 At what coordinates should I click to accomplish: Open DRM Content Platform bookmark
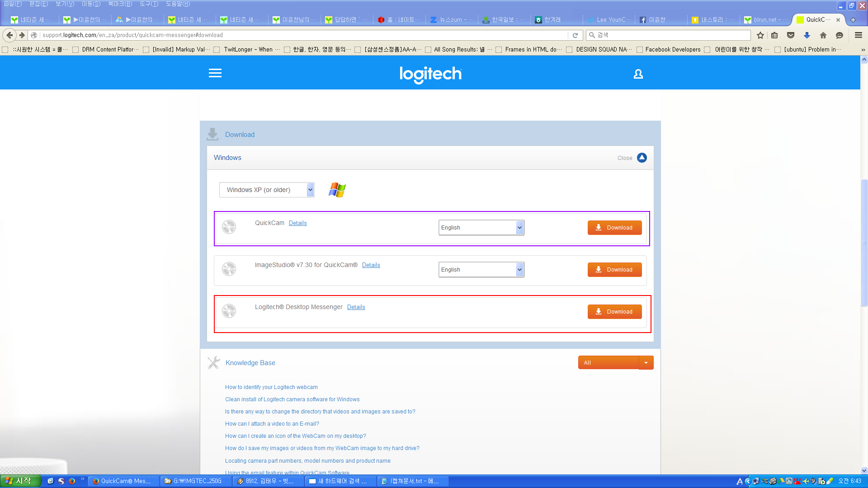tap(105, 50)
